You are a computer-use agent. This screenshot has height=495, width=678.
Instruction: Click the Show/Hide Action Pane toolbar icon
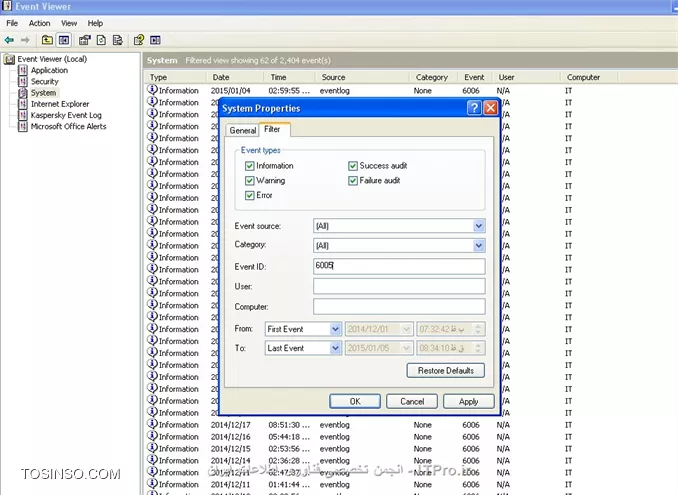pos(155,40)
